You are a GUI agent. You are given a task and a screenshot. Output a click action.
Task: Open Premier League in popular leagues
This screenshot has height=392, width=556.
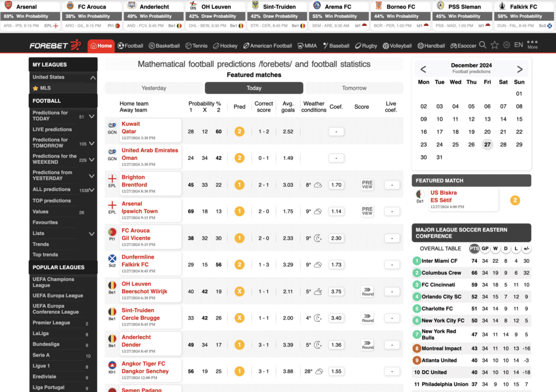coord(51,322)
